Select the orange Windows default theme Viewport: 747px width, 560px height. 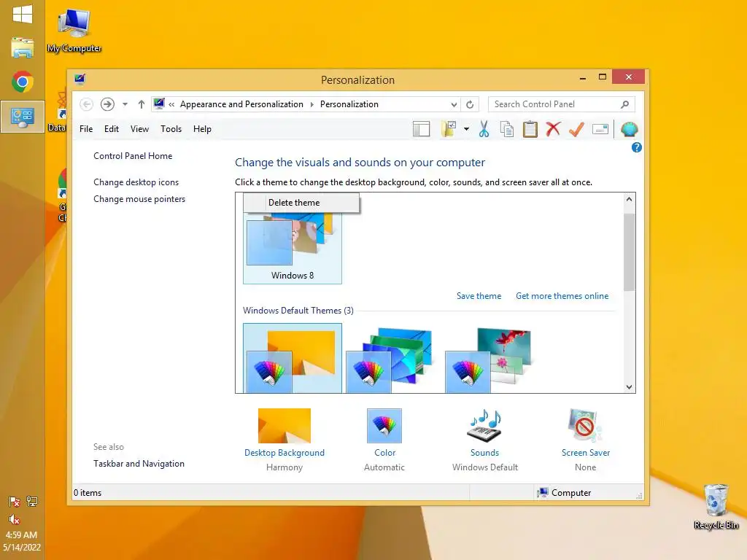pyautogui.click(x=293, y=359)
